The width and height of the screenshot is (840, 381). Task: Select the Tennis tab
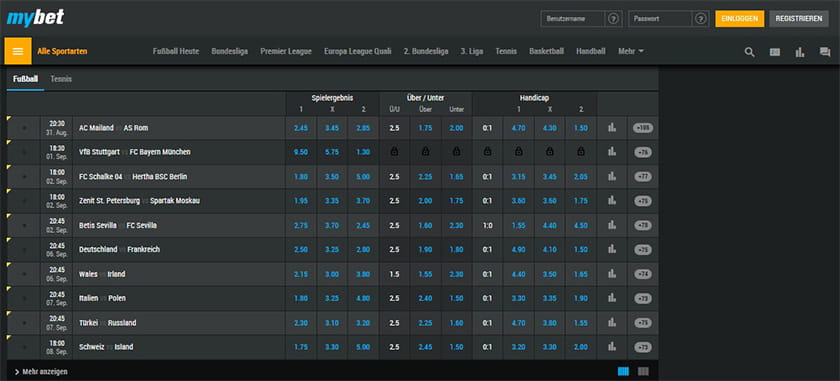[x=61, y=79]
